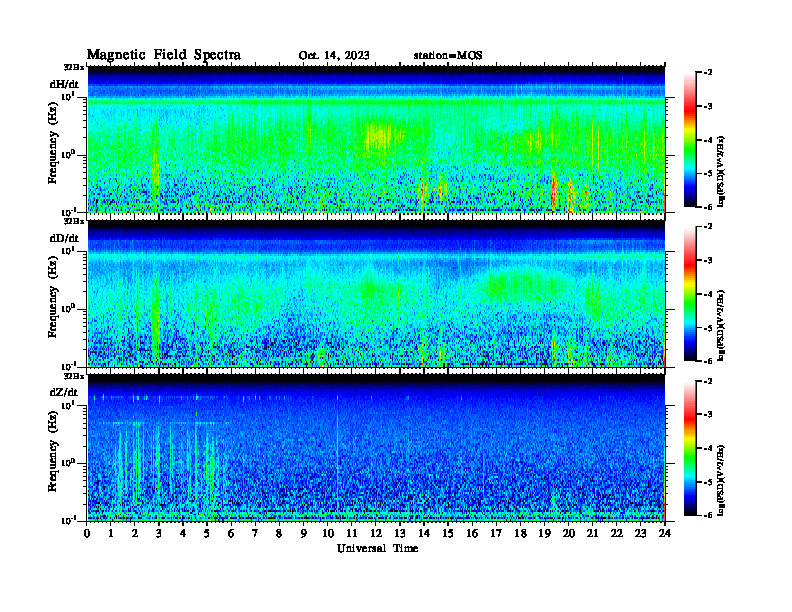Click hour 9 on the Universal Time axis
The image size is (792, 612).
[x=304, y=533]
